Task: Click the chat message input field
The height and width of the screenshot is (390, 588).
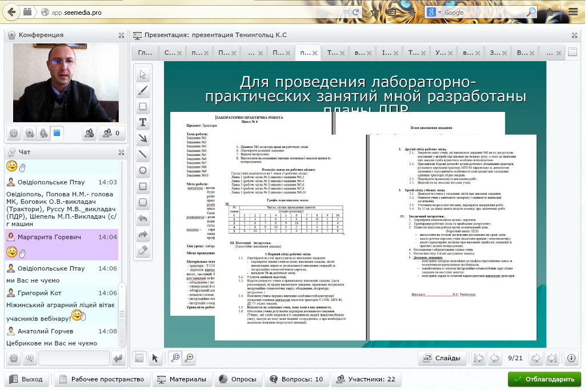Action: (x=73, y=359)
